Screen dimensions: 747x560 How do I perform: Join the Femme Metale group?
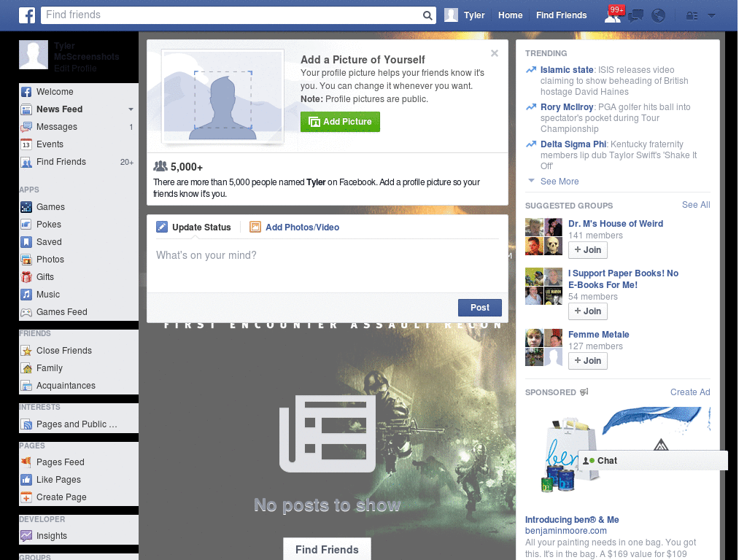click(x=588, y=361)
